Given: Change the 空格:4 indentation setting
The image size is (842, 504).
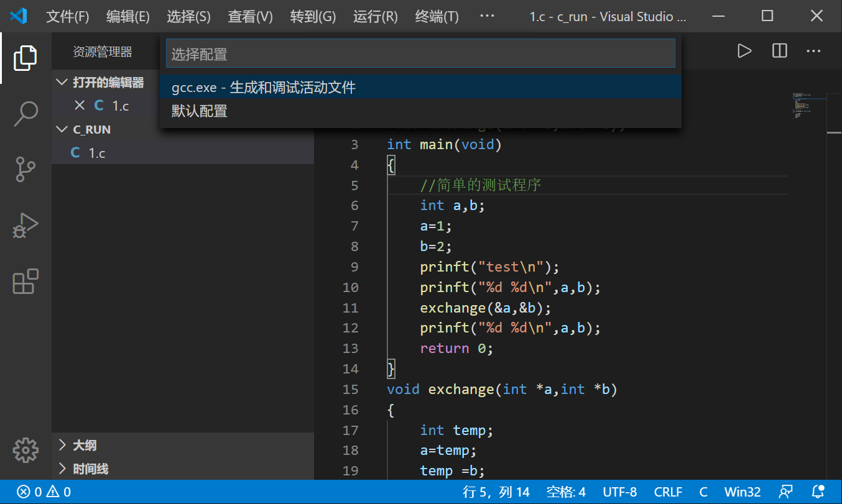Looking at the screenshot, I should click(566, 491).
